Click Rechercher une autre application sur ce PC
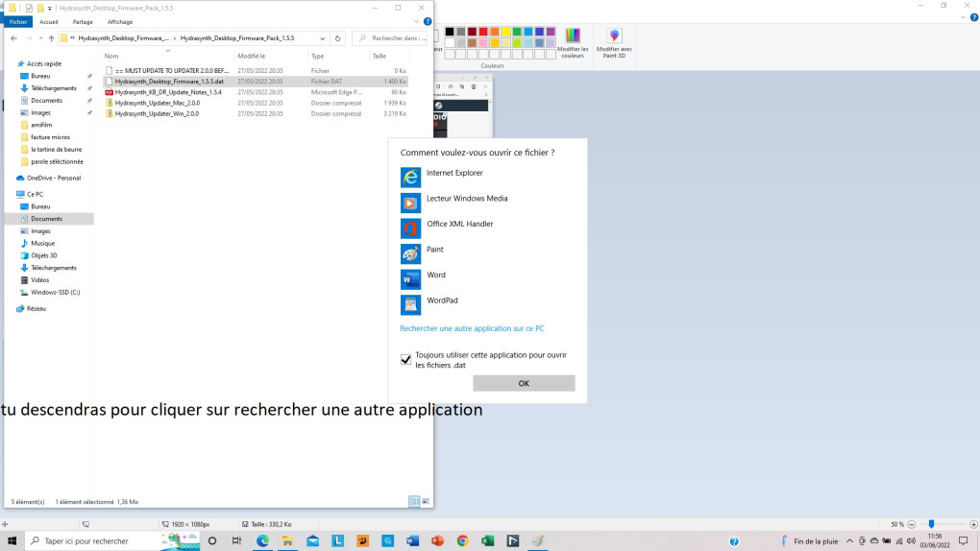The image size is (980, 551). [472, 328]
